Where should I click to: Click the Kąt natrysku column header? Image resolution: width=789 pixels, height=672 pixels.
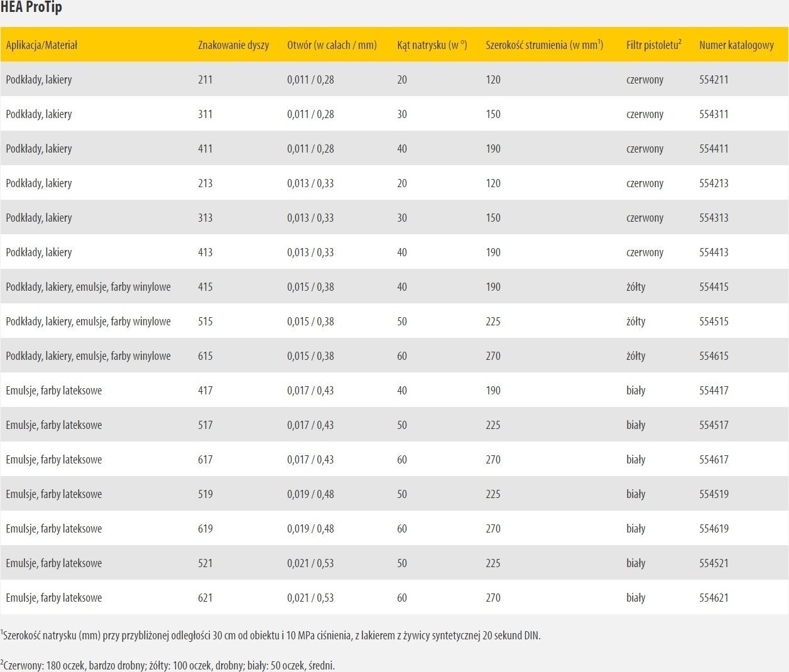[x=432, y=45]
